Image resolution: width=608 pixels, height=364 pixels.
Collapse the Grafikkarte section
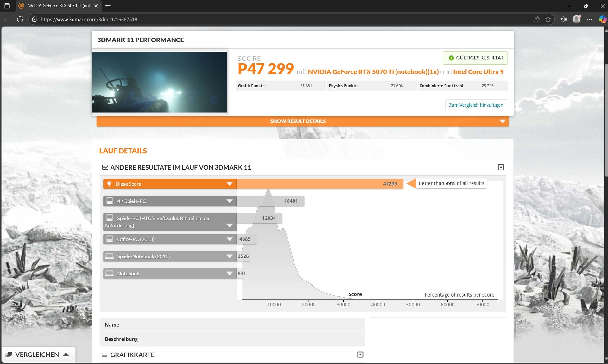click(360, 355)
